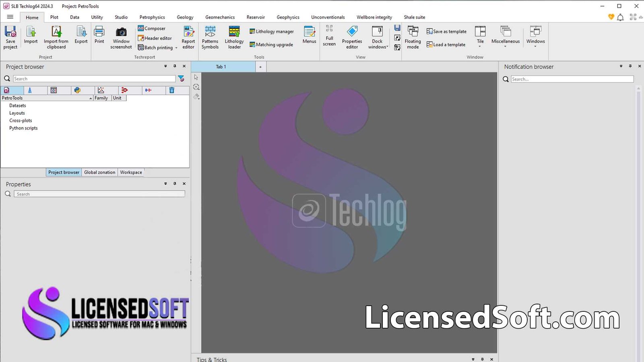The image size is (644, 362).
Task: Select the Cross-plots tree item
Action: pos(21,121)
